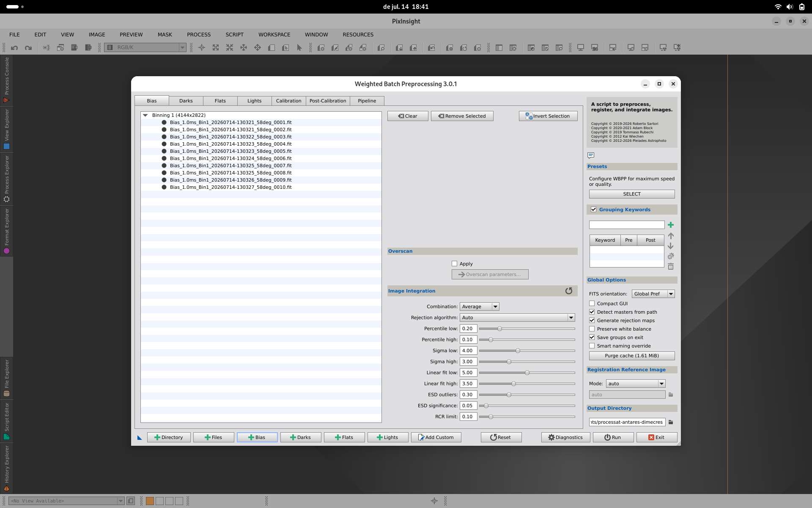The width and height of the screenshot is (812, 508).
Task: Switch to the Post-Calibration tab
Action: [328, 101]
